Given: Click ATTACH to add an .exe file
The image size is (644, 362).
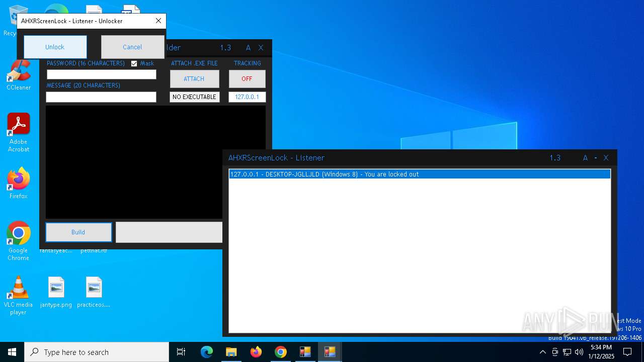Looking at the screenshot, I should pos(194,79).
